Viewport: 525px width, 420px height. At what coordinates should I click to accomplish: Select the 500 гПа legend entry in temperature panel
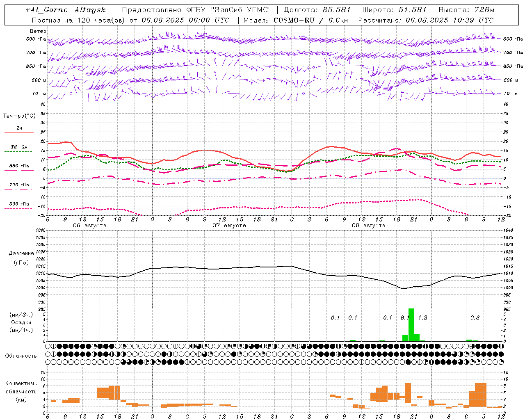pyautogui.click(x=19, y=204)
